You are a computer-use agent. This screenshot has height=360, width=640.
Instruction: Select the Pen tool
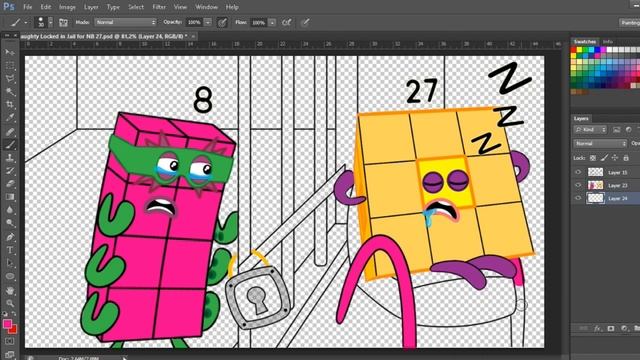click(x=10, y=237)
